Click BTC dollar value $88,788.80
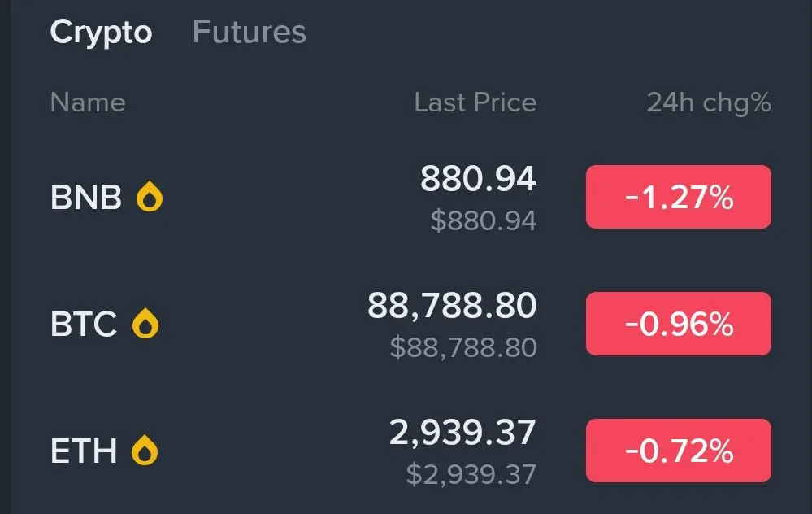Screen dimensions: 812x514 tap(463, 347)
